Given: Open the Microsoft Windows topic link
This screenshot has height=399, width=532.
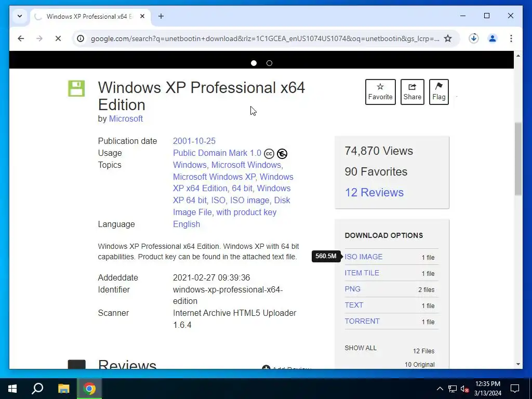Looking at the screenshot, I should click(246, 165).
